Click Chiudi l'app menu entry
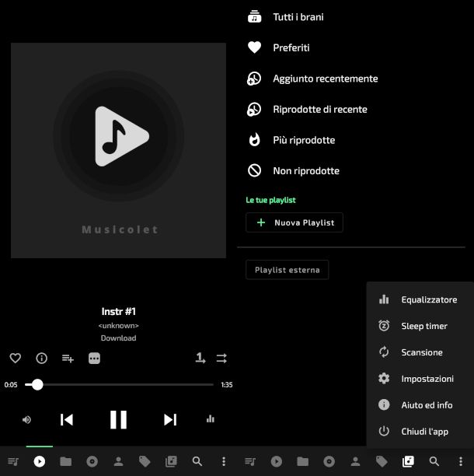 click(x=424, y=432)
